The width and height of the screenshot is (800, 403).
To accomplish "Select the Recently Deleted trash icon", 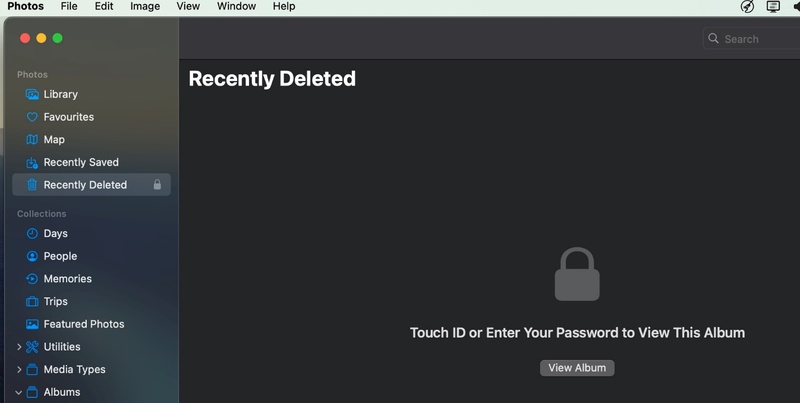I will coord(32,185).
